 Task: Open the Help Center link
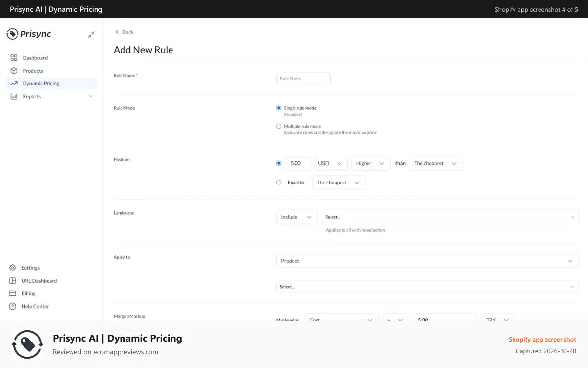pyautogui.click(x=35, y=306)
